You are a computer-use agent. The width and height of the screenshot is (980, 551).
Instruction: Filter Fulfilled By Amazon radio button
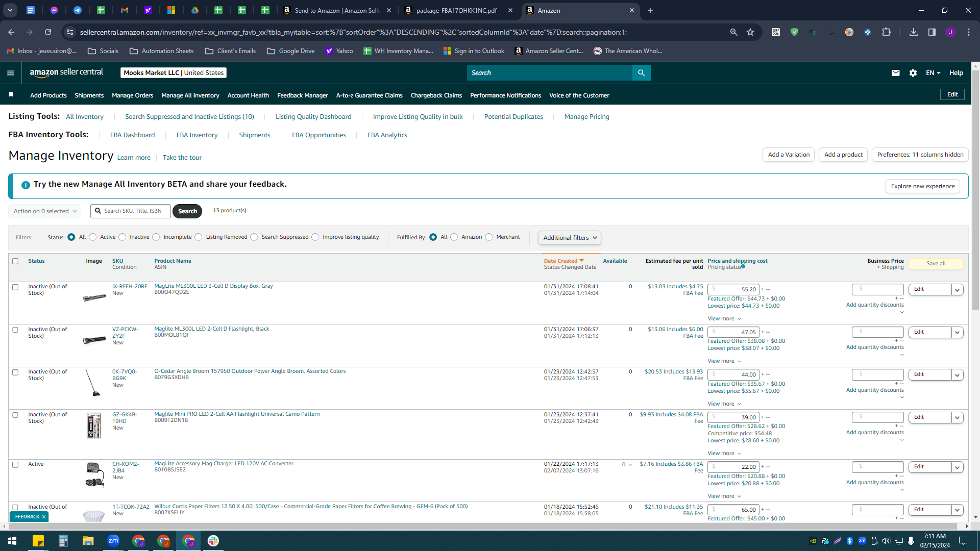[454, 237]
